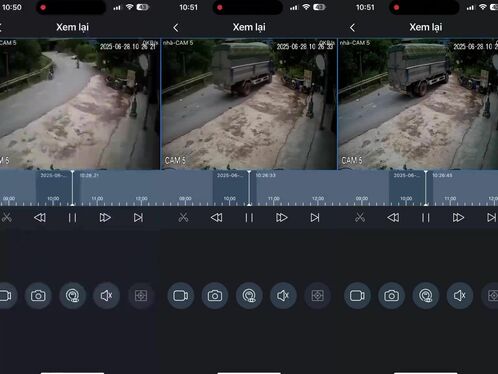Pause playback in the middle screen
This screenshot has width=498, height=374.
[249, 218]
